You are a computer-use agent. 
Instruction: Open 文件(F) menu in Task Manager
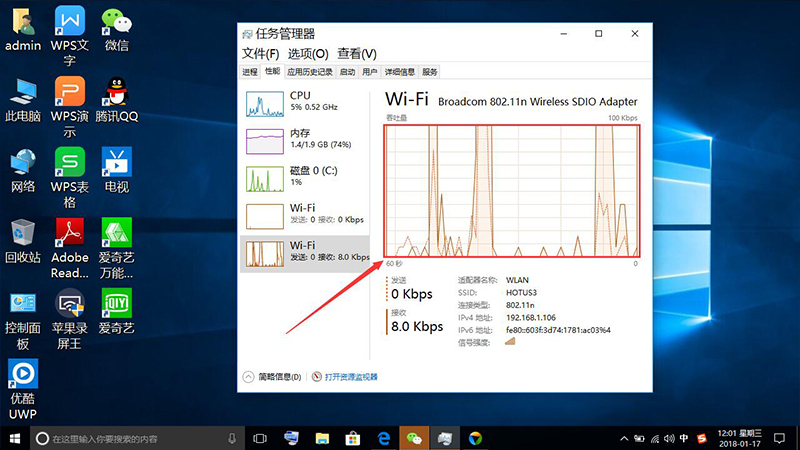[260, 54]
